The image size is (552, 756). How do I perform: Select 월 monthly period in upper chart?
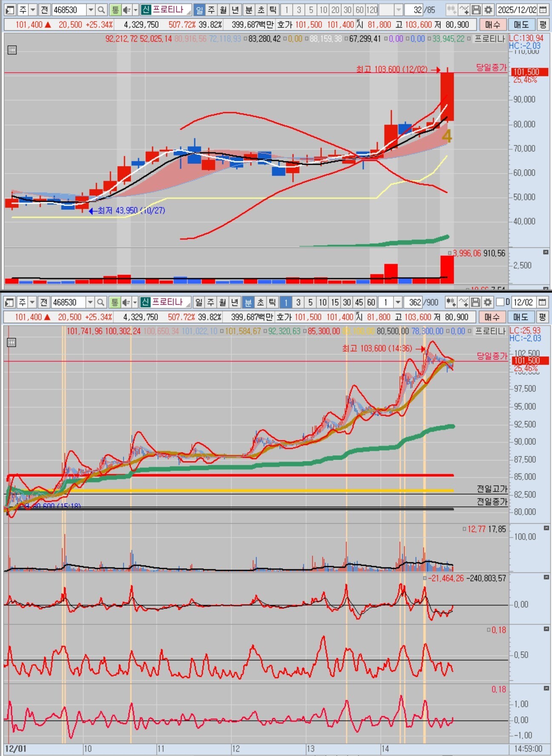(x=223, y=10)
